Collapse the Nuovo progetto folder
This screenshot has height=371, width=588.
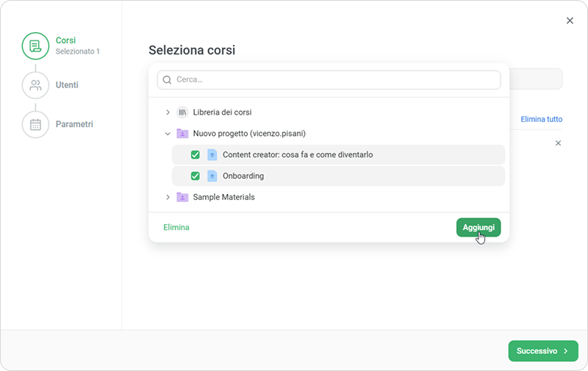[x=168, y=134]
